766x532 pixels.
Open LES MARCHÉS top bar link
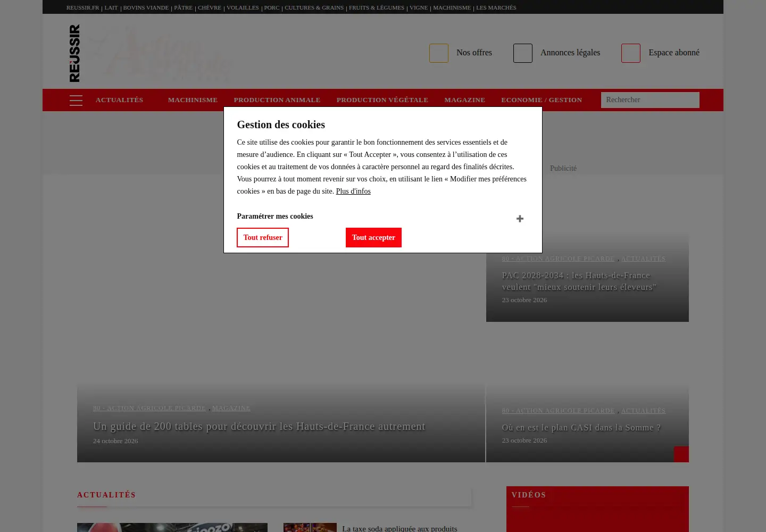[x=496, y=7]
